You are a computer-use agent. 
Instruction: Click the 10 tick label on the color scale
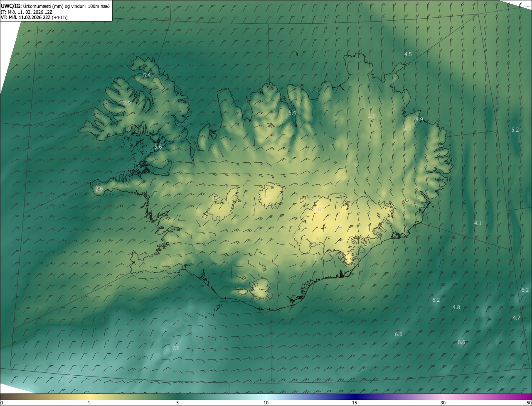coord(266,403)
